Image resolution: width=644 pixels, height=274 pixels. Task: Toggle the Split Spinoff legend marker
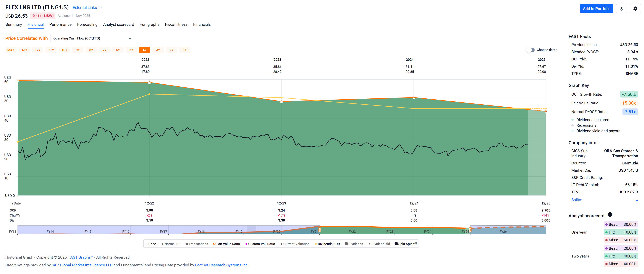396,244
